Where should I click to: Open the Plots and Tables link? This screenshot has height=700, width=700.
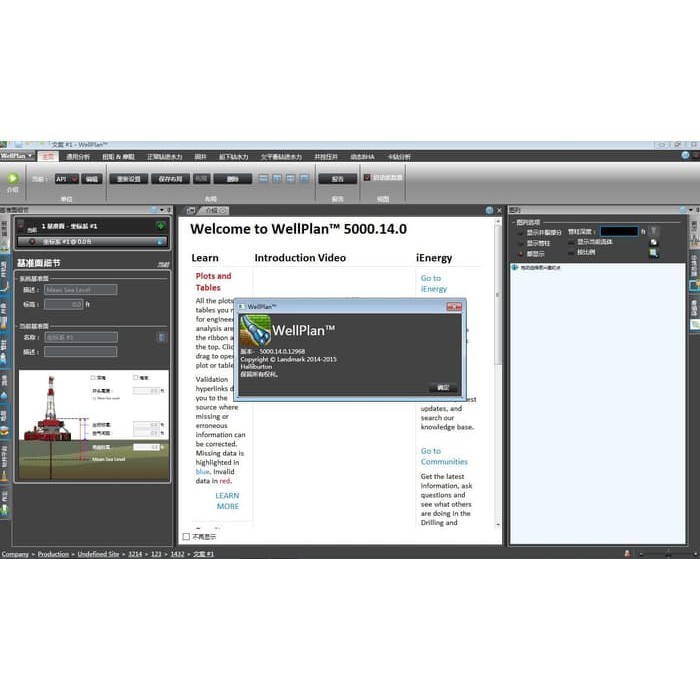coord(213,282)
